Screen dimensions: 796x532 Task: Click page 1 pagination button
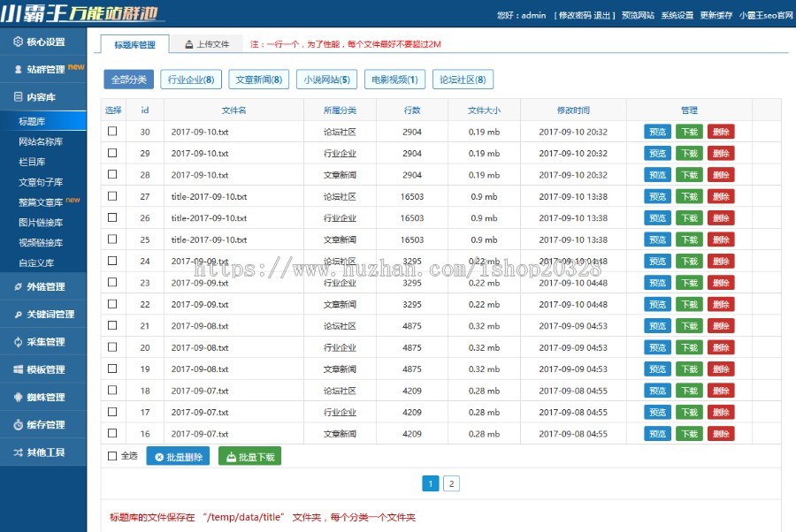pos(431,483)
